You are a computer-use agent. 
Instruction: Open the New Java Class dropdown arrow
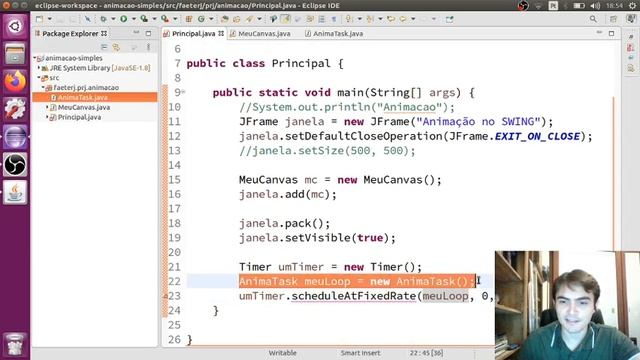tap(211, 19)
